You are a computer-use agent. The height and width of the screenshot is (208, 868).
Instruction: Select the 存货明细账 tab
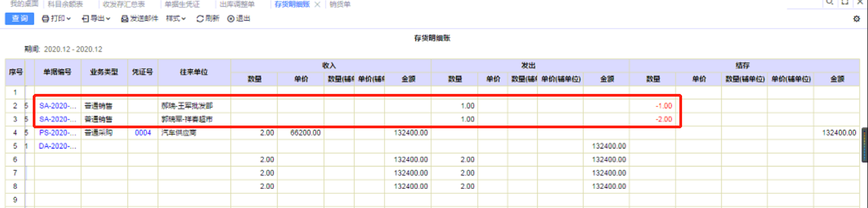tap(292, 4)
